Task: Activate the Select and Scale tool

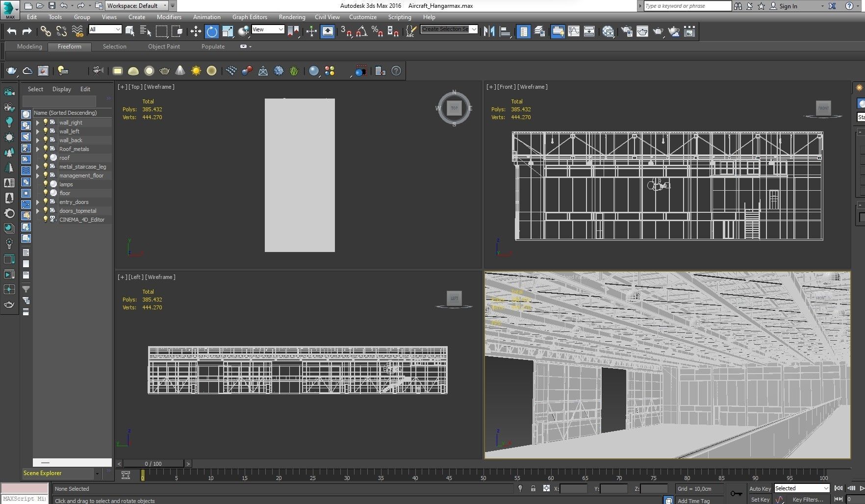Action: [x=228, y=32]
